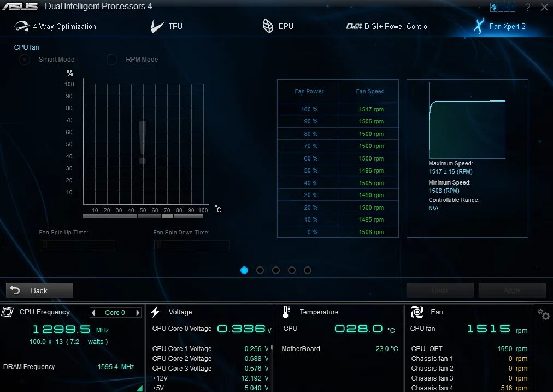Click the ASUS logo
This screenshot has height=392, width=553.
(20, 7)
